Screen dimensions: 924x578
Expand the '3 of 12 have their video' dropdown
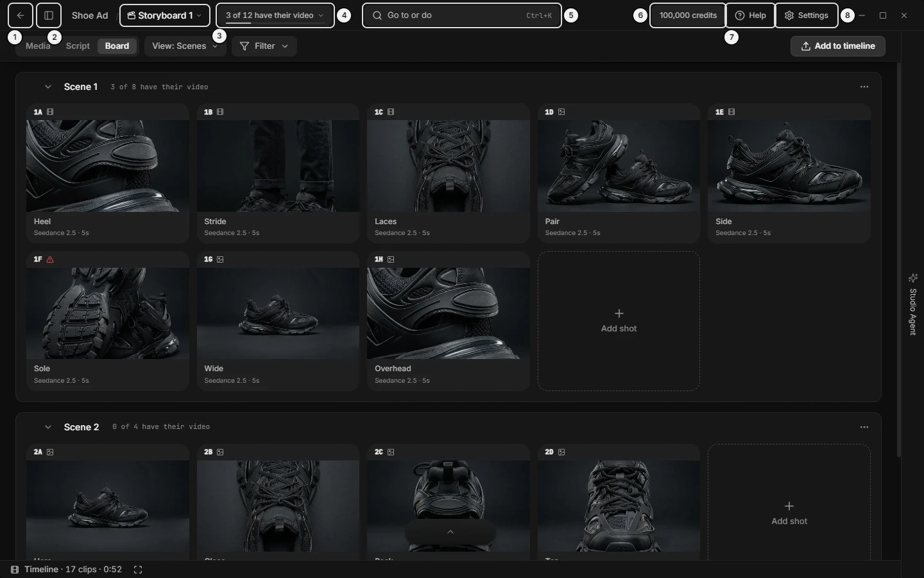[x=275, y=15]
